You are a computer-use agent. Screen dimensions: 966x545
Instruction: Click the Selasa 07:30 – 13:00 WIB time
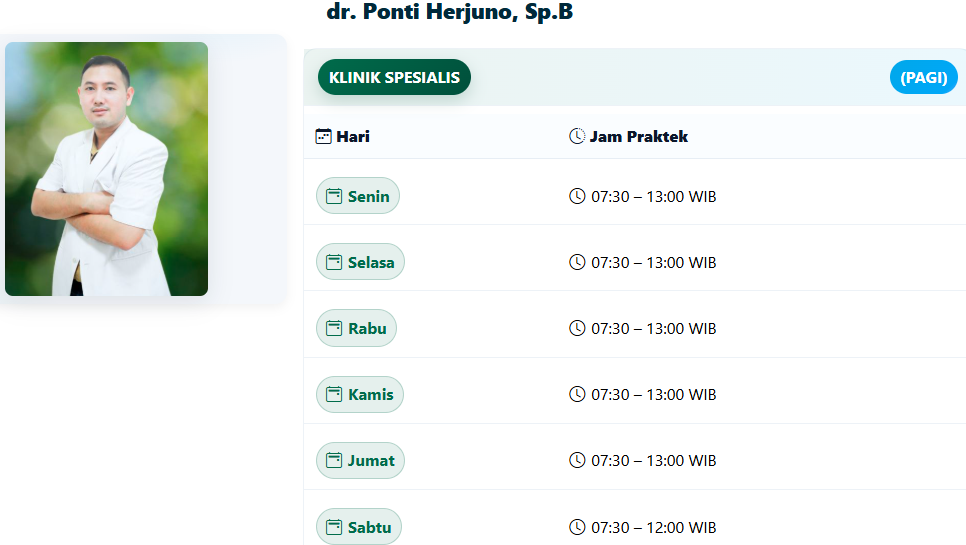click(654, 262)
